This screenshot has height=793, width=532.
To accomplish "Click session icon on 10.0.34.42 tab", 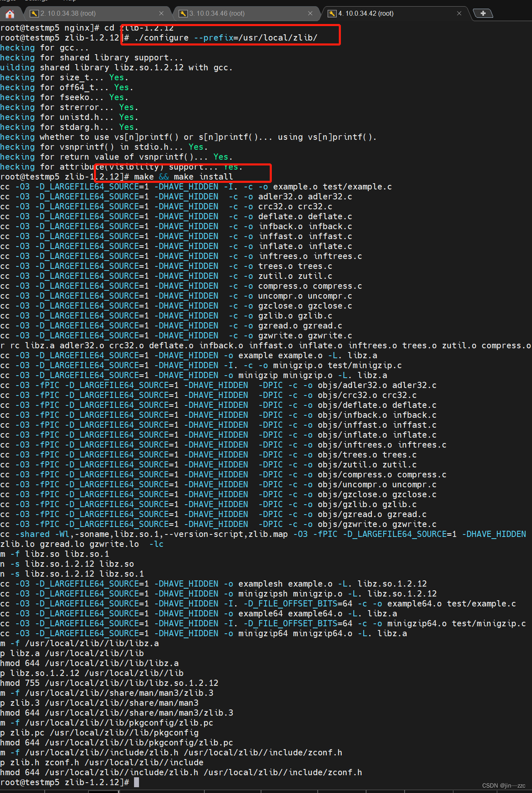I will pos(332,14).
